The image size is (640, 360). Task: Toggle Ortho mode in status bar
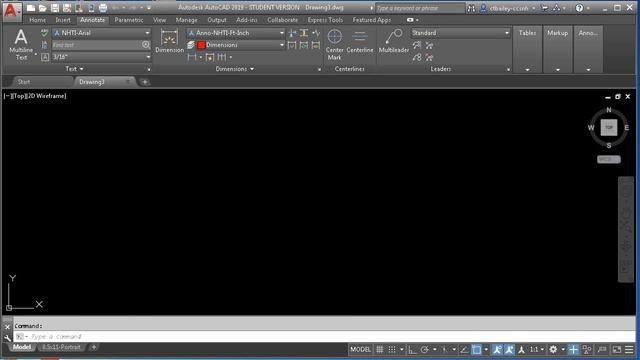coord(412,349)
